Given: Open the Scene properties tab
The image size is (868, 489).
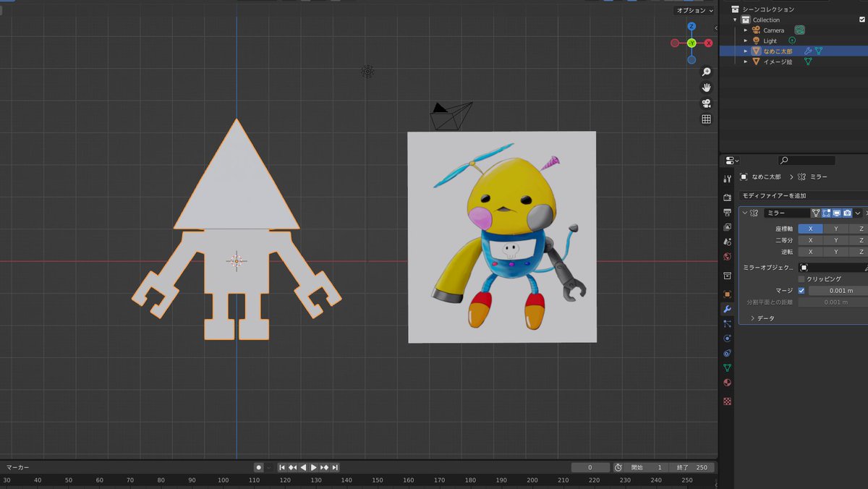Looking at the screenshot, I should coord(728,242).
